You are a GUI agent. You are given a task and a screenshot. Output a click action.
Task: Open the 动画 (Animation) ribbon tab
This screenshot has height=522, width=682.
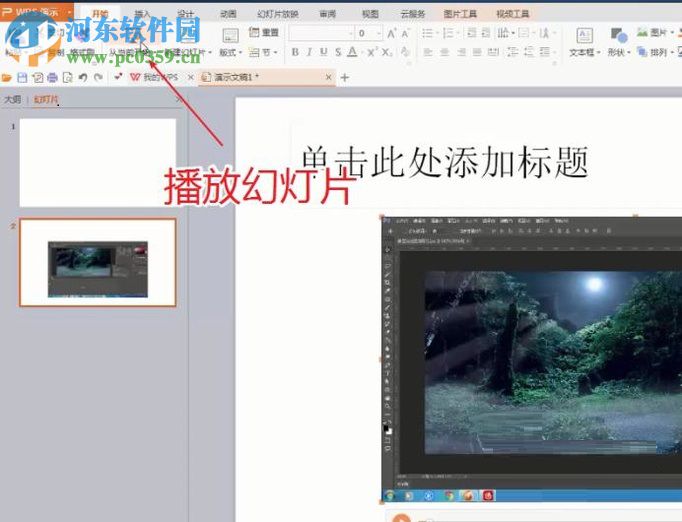coord(228,13)
